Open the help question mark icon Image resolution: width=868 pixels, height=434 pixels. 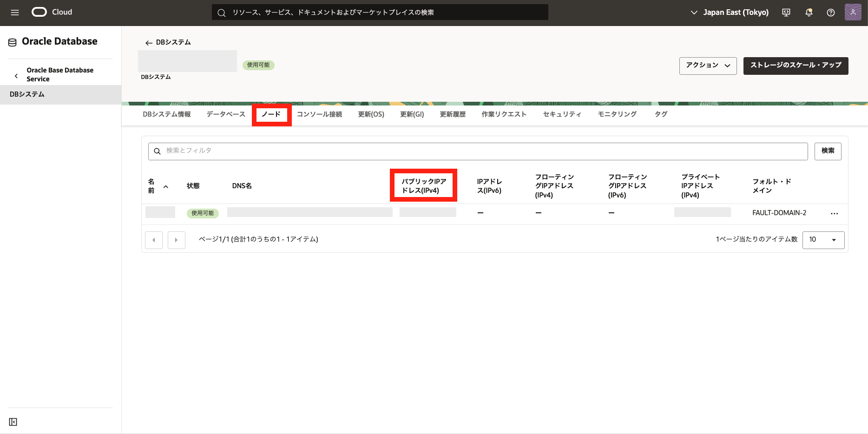coord(831,13)
